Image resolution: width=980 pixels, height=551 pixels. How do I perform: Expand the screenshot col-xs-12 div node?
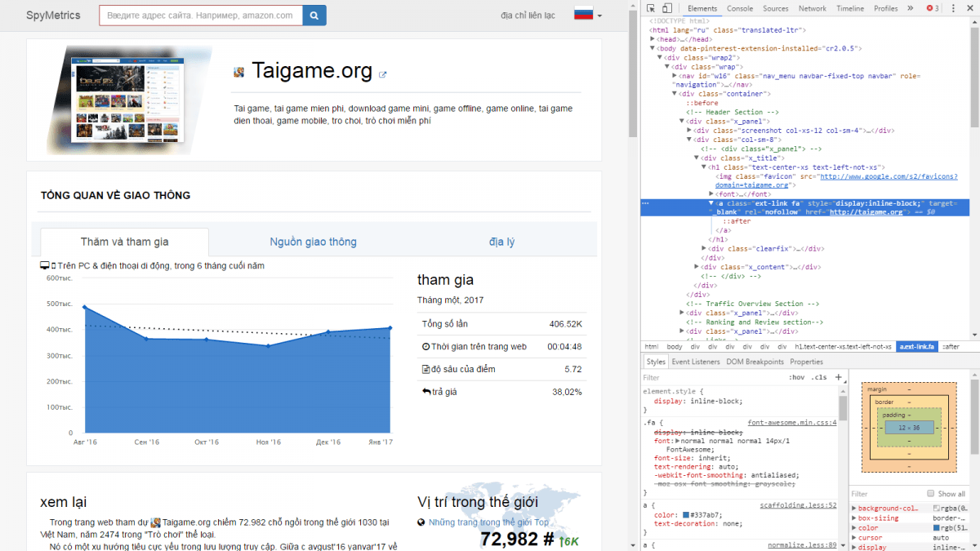690,131
